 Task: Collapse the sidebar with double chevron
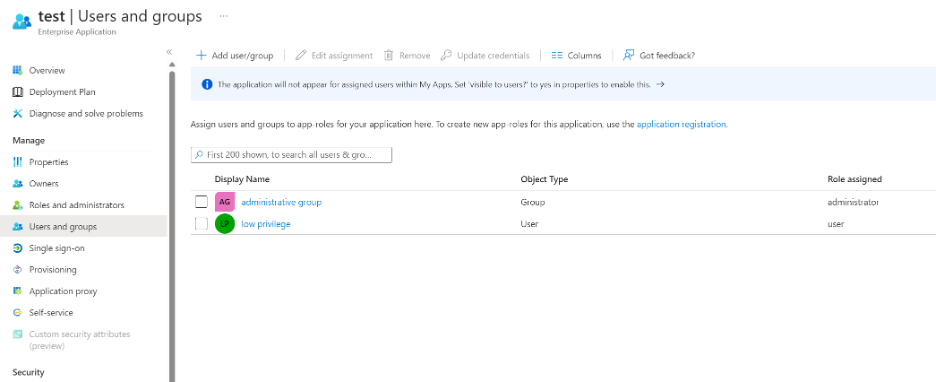pos(169,52)
